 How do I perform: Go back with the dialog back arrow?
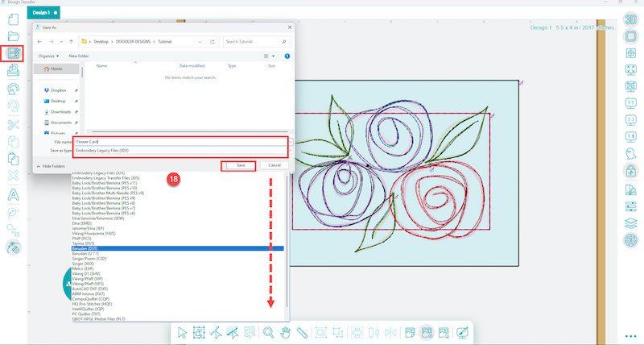[x=39, y=42]
